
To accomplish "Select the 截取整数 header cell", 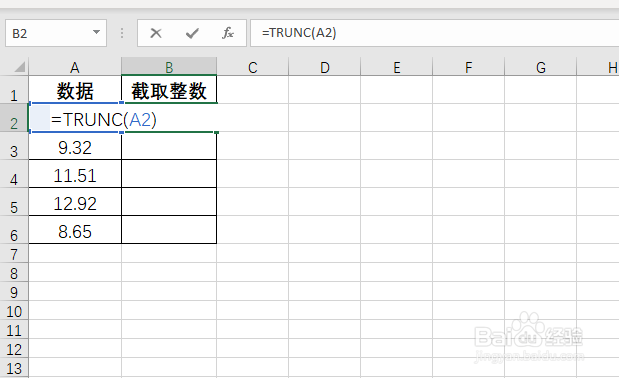I will [169, 91].
